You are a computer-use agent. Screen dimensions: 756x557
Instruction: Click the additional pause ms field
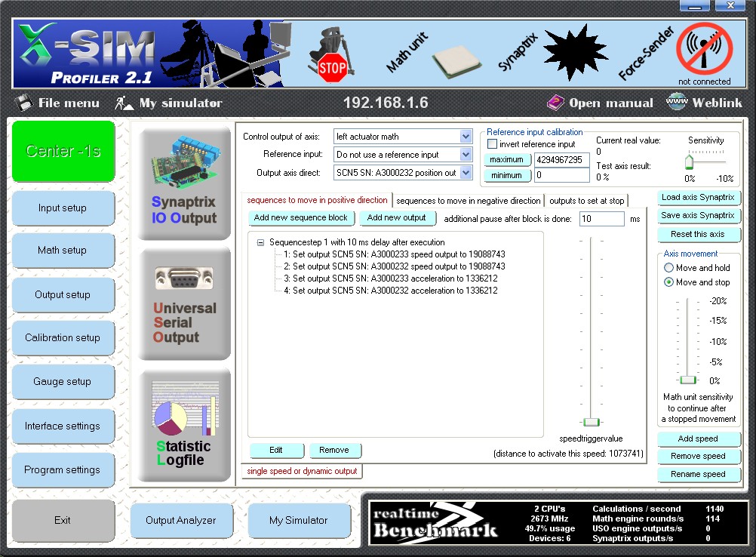pyautogui.click(x=602, y=218)
